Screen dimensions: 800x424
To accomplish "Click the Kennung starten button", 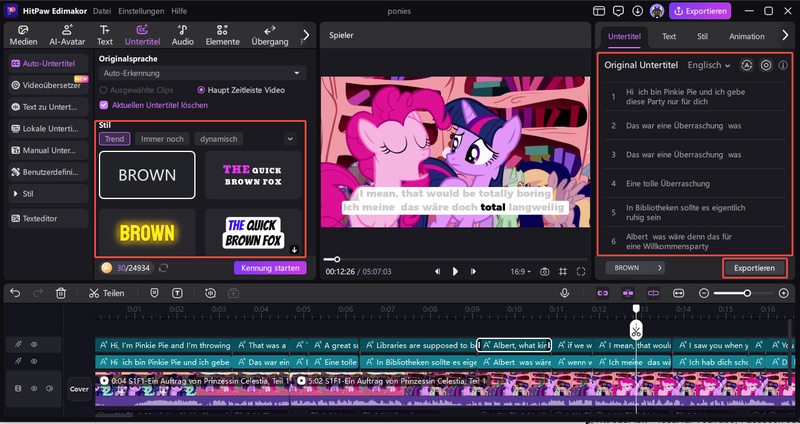I will coord(270,268).
